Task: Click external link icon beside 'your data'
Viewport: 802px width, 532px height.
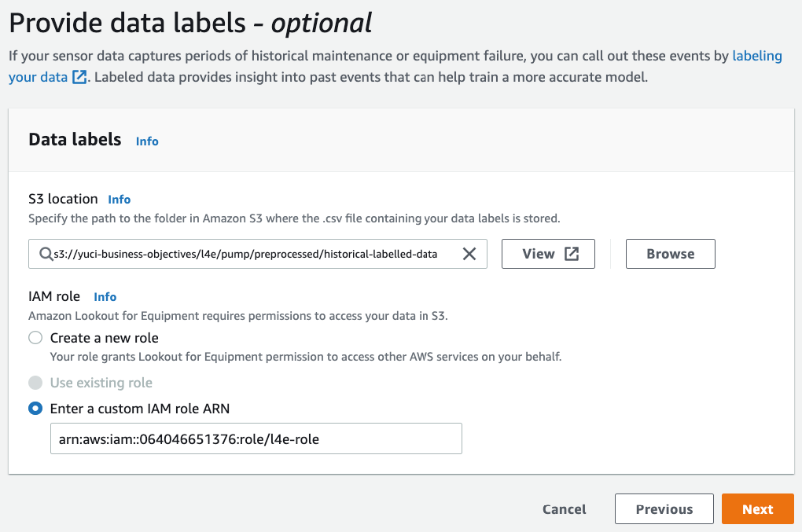Action: click(x=79, y=78)
